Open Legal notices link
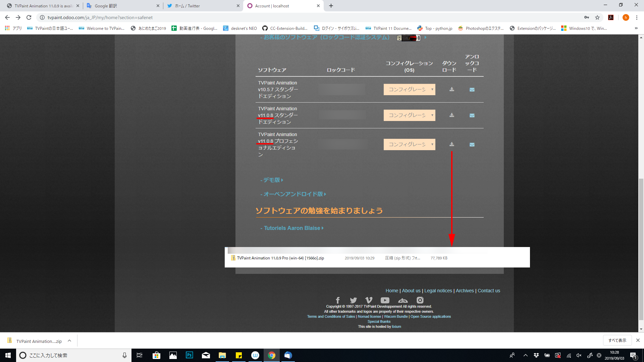 [438, 291]
